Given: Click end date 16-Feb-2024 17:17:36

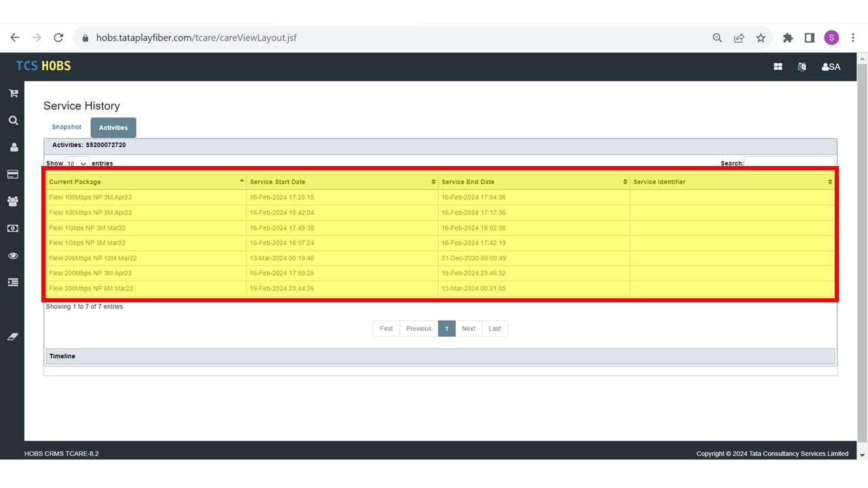Looking at the screenshot, I should (x=473, y=213).
